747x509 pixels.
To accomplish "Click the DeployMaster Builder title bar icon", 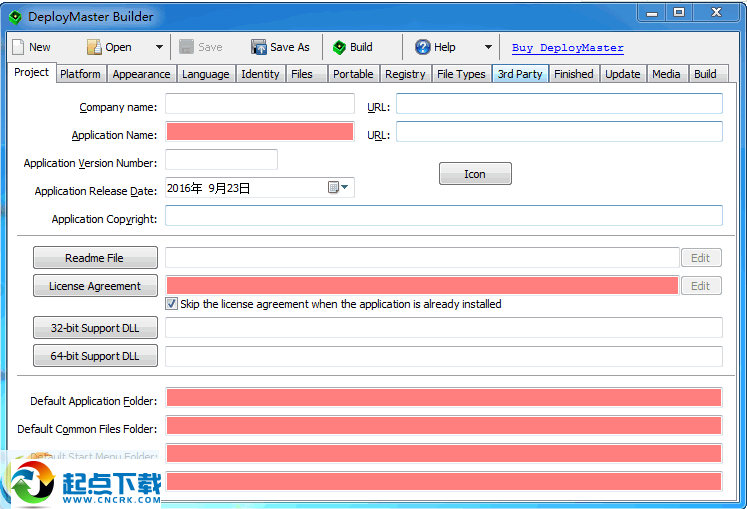I will (15, 17).
